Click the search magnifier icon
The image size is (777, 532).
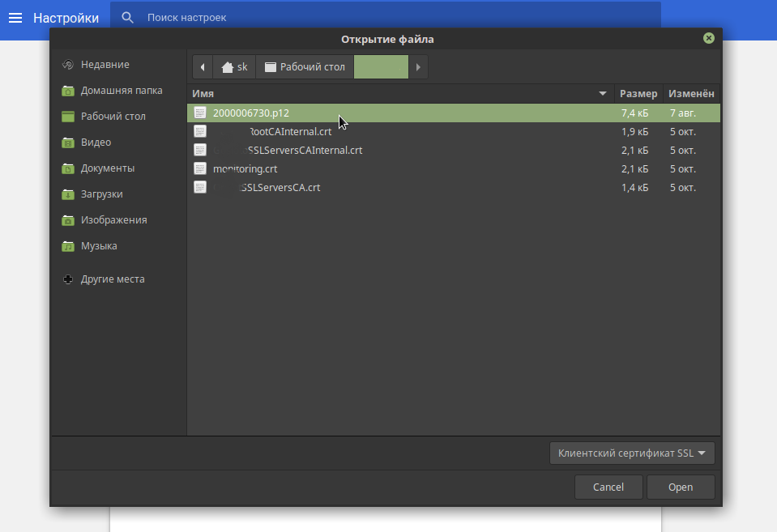click(x=126, y=17)
